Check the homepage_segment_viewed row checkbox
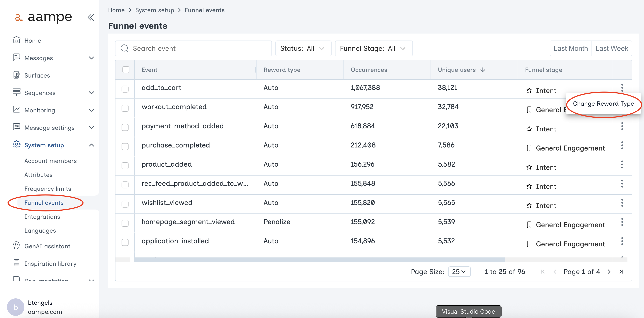The width and height of the screenshot is (644, 318). 125,223
